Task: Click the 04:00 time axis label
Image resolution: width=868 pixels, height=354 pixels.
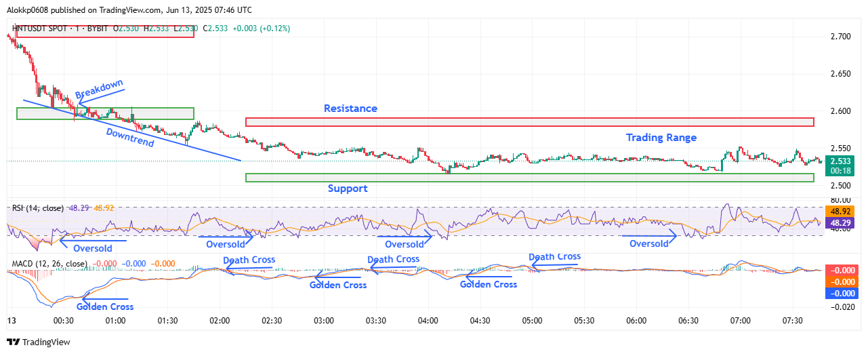Action: (x=428, y=320)
